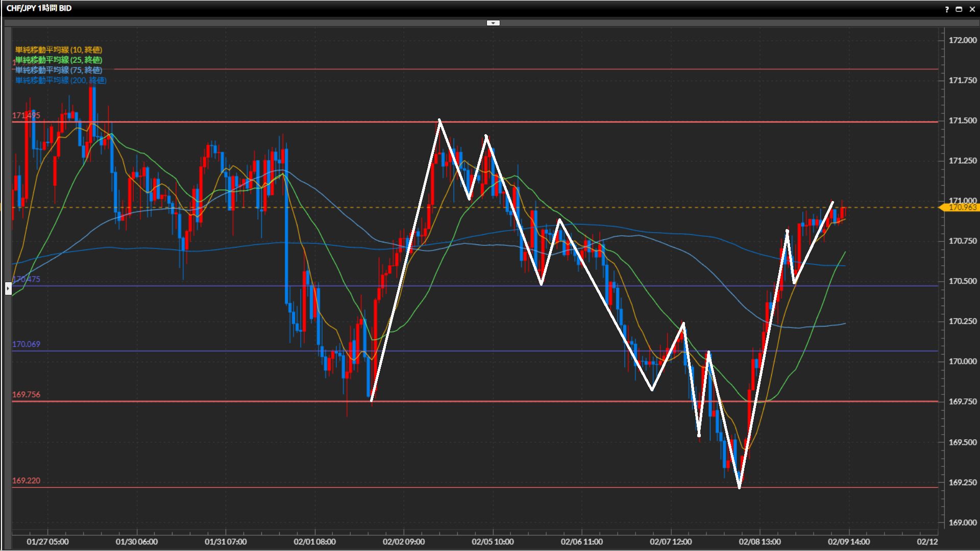Select the 10-period simple moving average label
This screenshot has height=551, width=980.
tap(59, 49)
